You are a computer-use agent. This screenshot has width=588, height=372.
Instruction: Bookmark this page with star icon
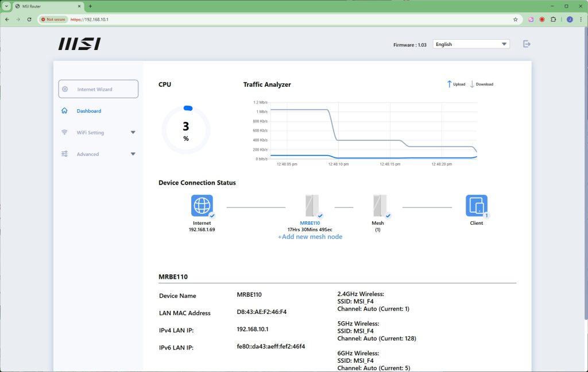coord(515,19)
